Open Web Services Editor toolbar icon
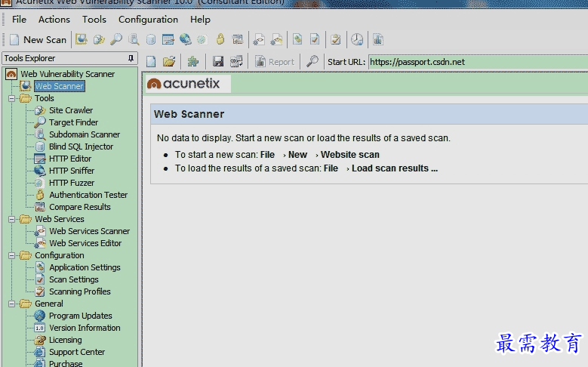This screenshot has width=588, height=367. tap(276, 39)
